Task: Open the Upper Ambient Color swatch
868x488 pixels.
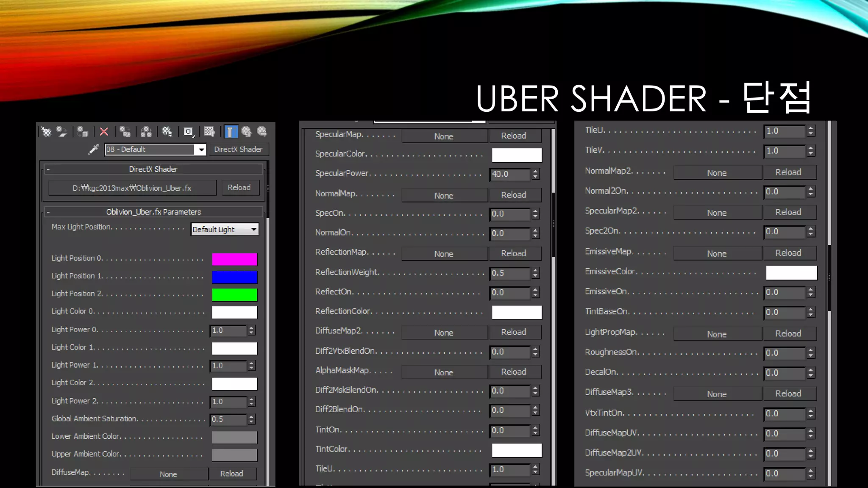Action: 234,455
